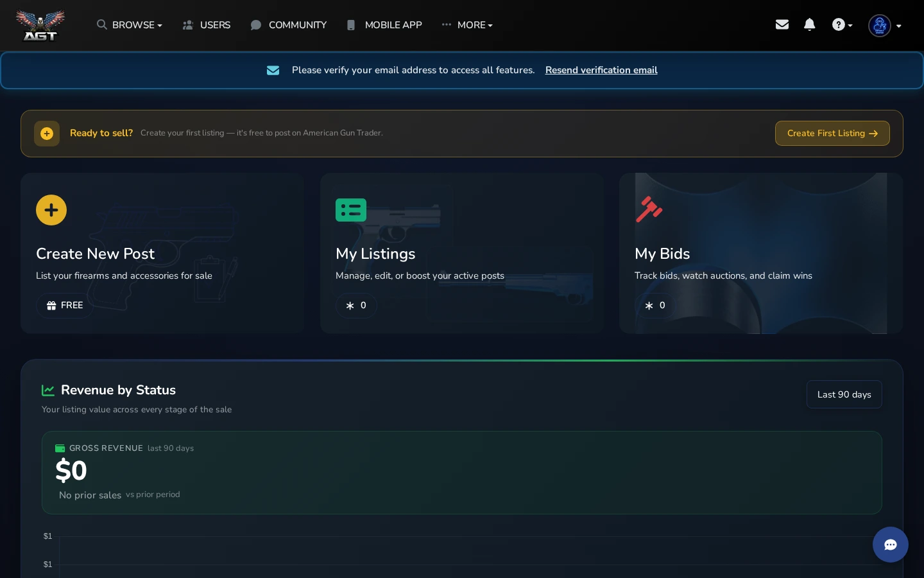The image size is (924, 578).
Task: Click 'Track bids, watch auctions, and claim wins' text
Action: pos(723,276)
